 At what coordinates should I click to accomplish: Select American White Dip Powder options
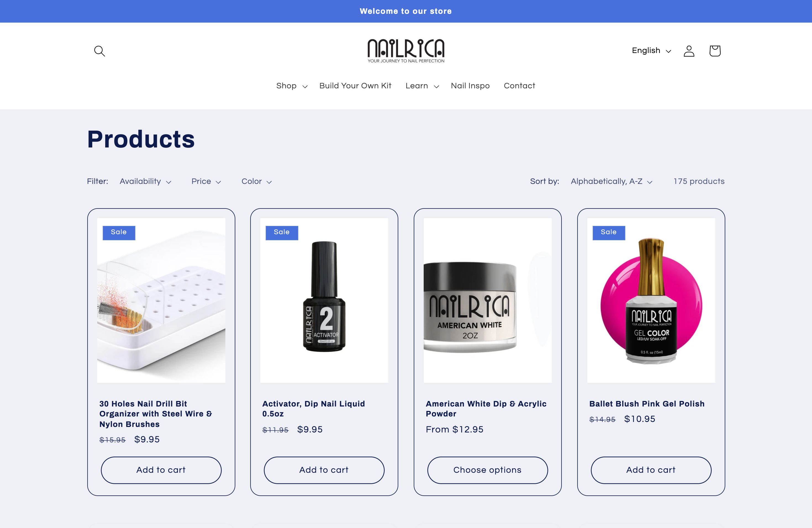pos(487,470)
